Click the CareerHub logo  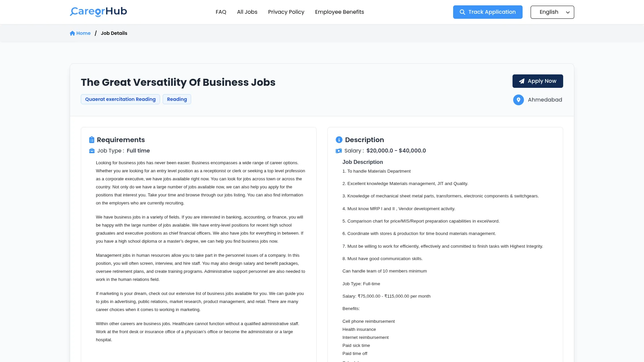(98, 12)
